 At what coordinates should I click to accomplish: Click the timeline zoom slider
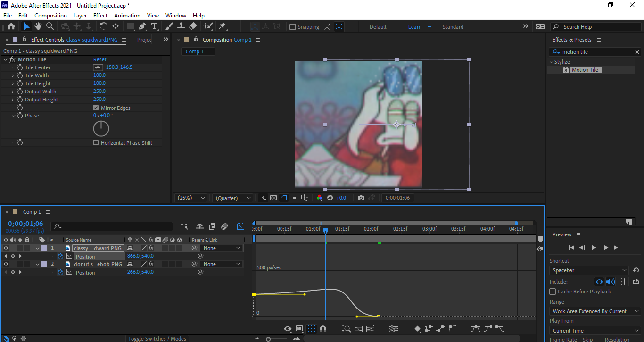pyautogui.click(x=268, y=339)
